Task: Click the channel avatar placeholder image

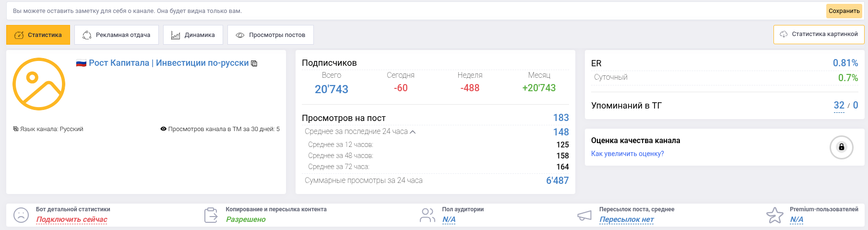Action: coord(39,84)
